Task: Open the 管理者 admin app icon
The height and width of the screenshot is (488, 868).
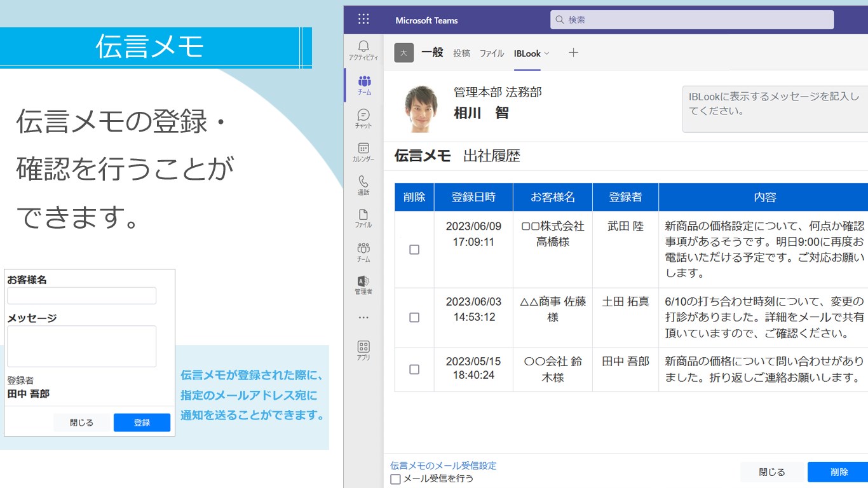Action: pyautogui.click(x=363, y=285)
